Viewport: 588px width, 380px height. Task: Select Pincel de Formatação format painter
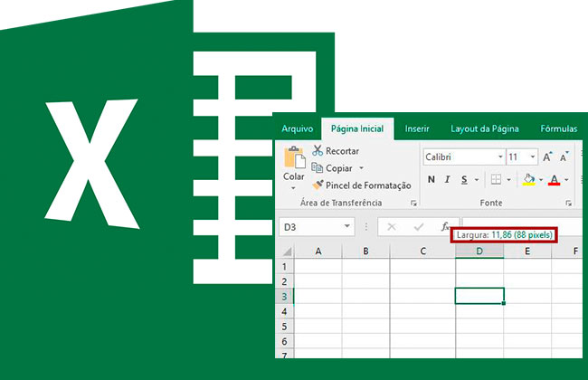(x=362, y=185)
